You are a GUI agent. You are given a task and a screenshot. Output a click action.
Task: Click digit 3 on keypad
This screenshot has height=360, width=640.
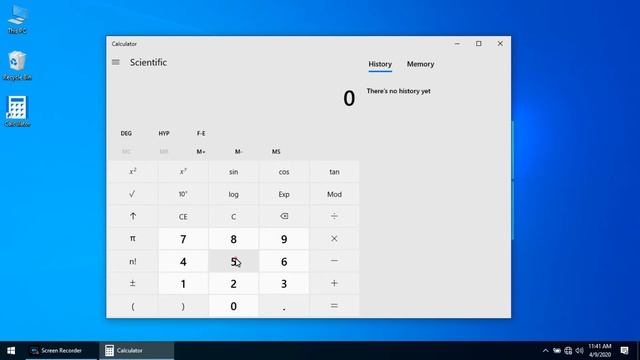284,284
